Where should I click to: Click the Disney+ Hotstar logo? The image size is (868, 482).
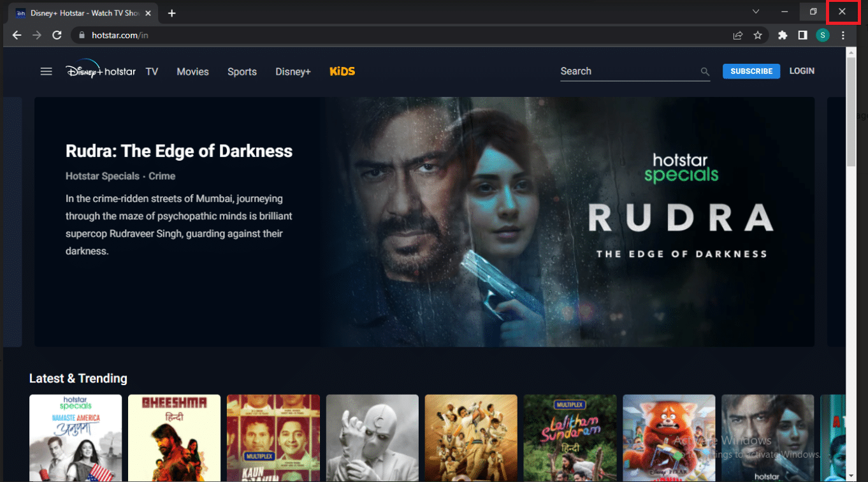point(101,69)
